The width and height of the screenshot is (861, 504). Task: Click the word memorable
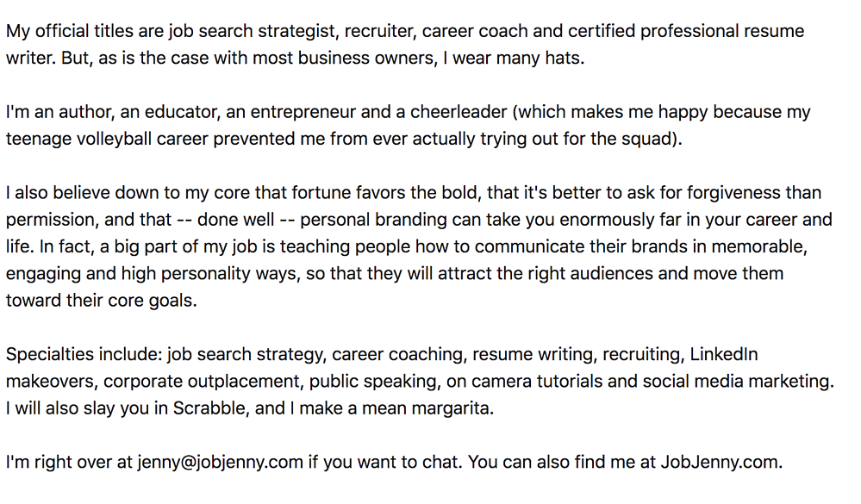[x=757, y=247]
